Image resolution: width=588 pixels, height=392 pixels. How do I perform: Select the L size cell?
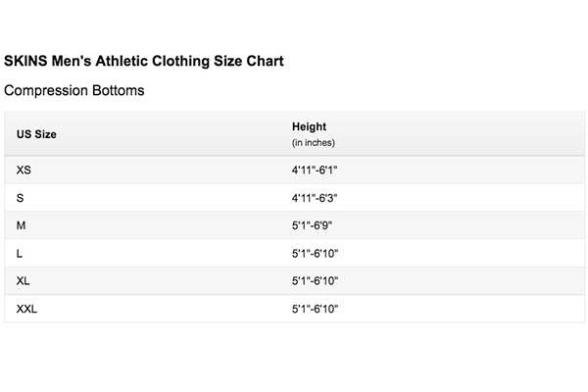20,254
